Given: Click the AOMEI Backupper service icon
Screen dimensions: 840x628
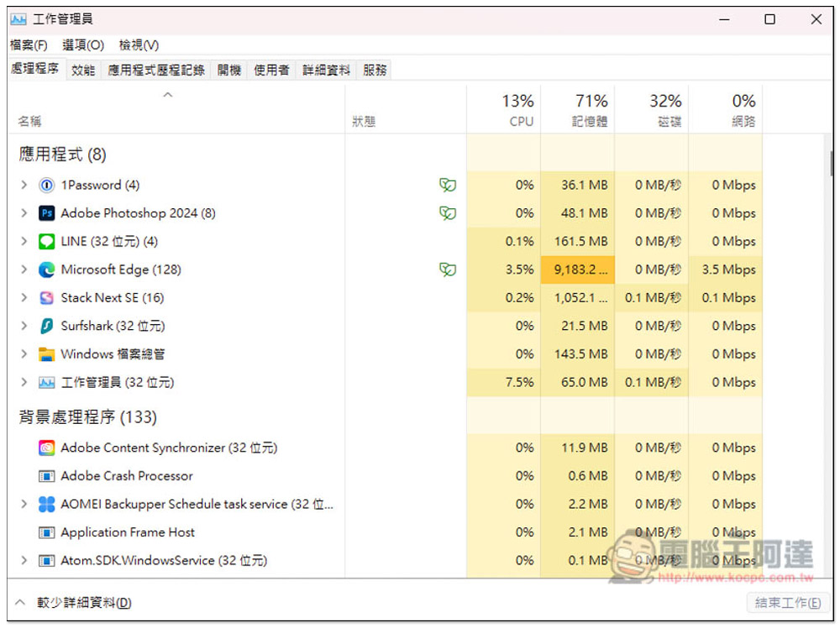Looking at the screenshot, I should click(x=46, y=504).
